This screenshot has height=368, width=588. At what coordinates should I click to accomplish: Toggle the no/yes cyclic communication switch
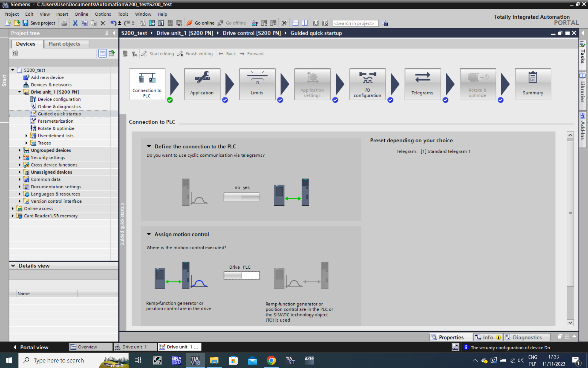click(242, 197)
